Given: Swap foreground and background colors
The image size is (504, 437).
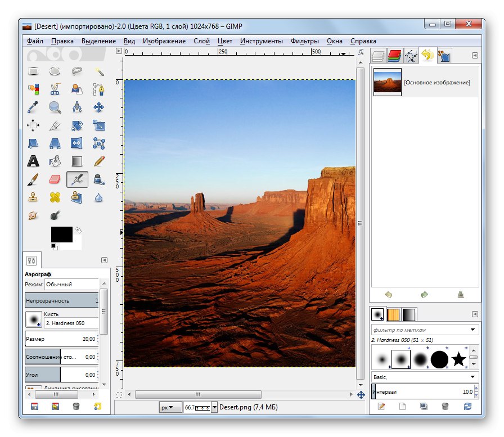Looking at the screenshot, I should [78, 229].
